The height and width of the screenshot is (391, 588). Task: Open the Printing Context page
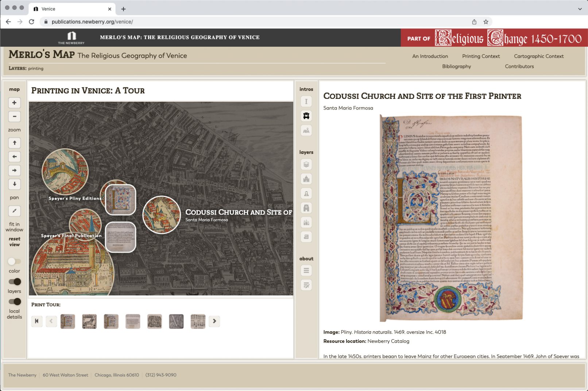click(481, 56)
